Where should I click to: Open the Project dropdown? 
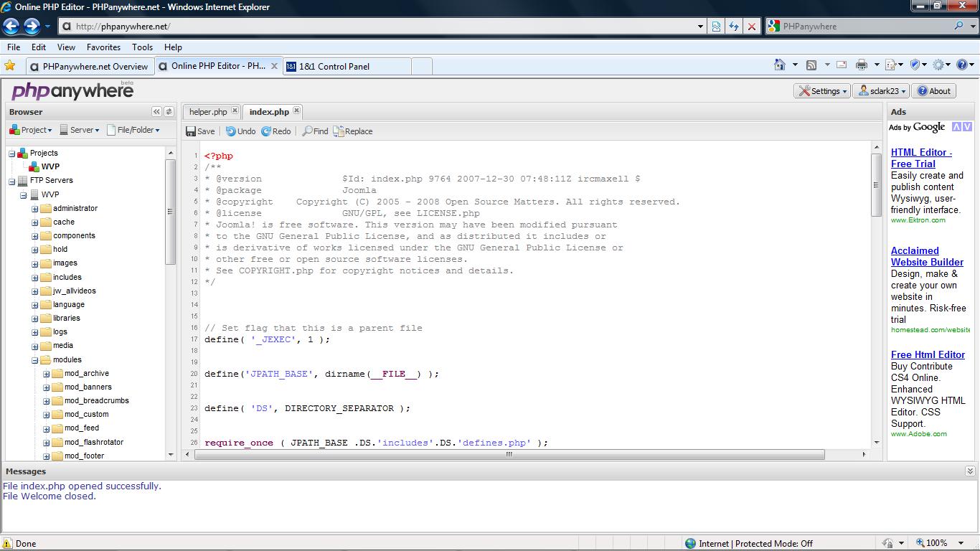[x=30, y=130]
